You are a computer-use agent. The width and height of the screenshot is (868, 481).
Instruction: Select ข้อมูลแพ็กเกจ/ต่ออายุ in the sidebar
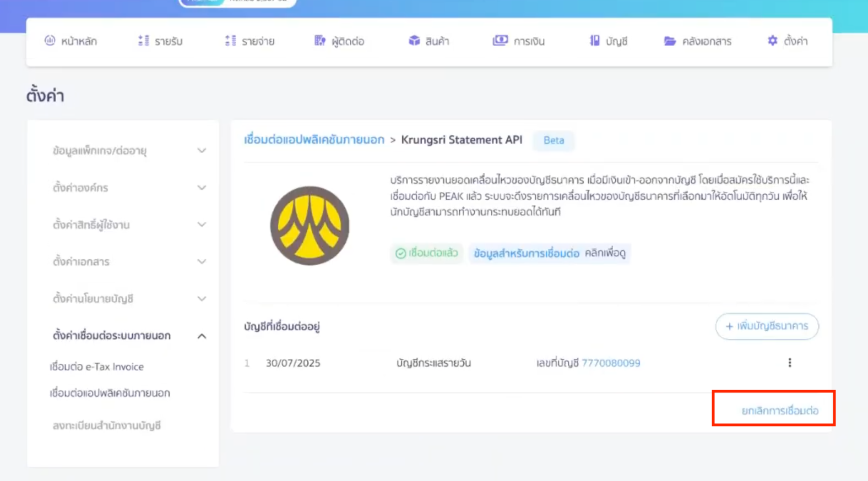coord(100,151)
